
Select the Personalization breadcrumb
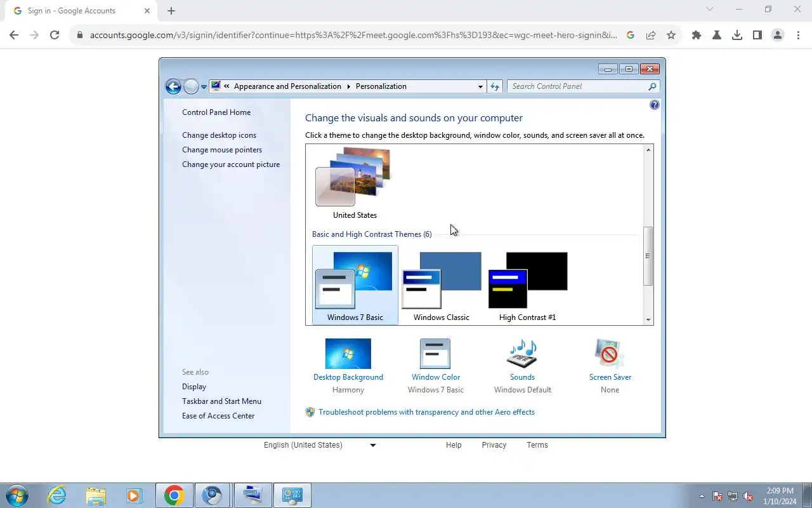pyautogui.click(x=381, y=86)
